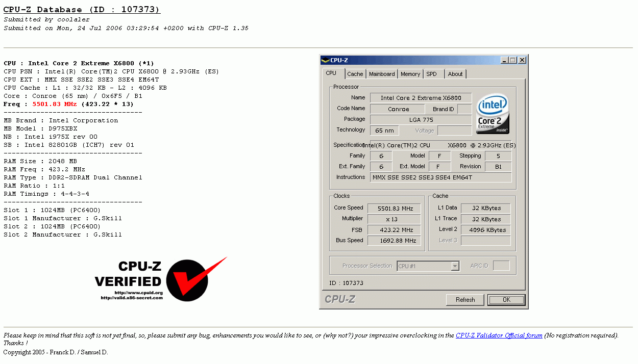
Task: Open the CPU-Z Validator Official forum link
Action: pyautogui.click(x=499, y=335)
